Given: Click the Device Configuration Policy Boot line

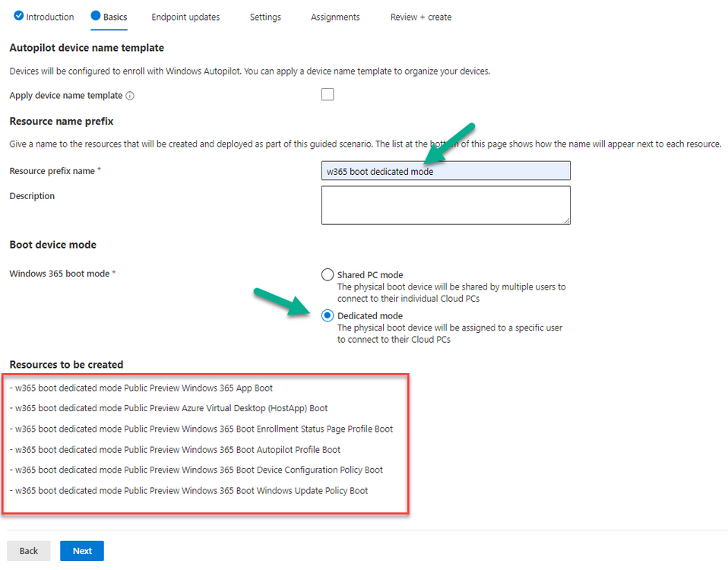Looking at the screenshot, I should pos(196,470).
